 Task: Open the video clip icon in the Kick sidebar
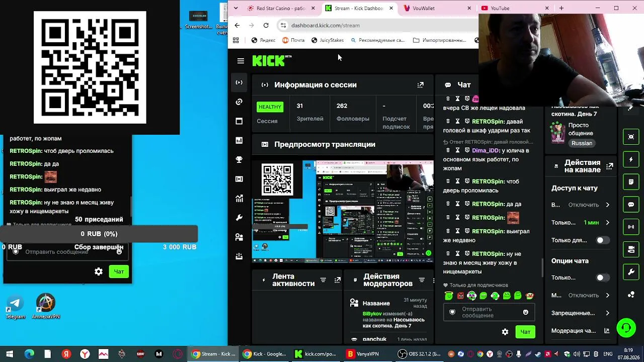pyautogui.click(x=239, y=179)
